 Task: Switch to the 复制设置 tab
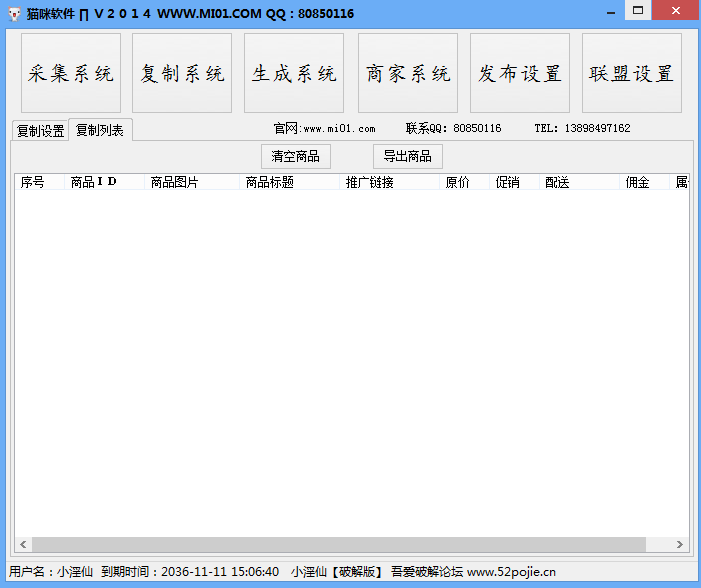[40, 131]
